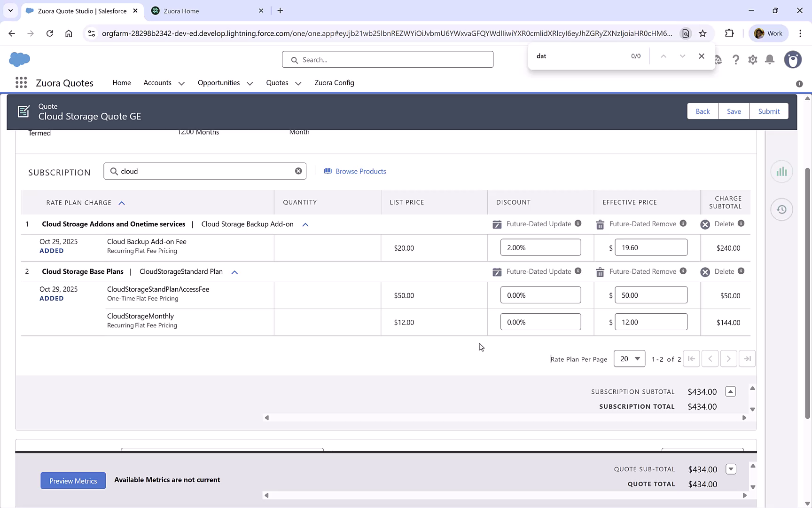
Task: Open the Browse Products link
Action: click(x=360, y=171)
